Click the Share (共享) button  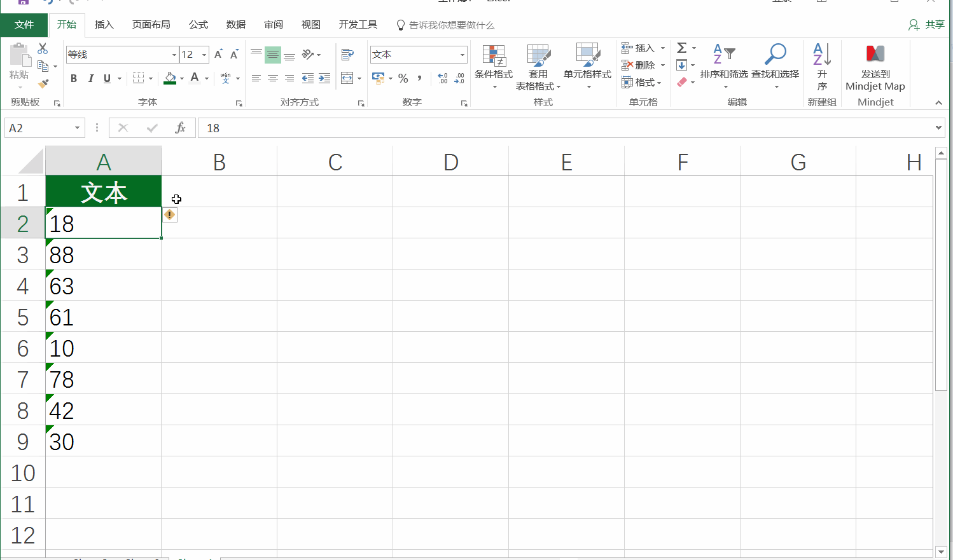(927, 25)
